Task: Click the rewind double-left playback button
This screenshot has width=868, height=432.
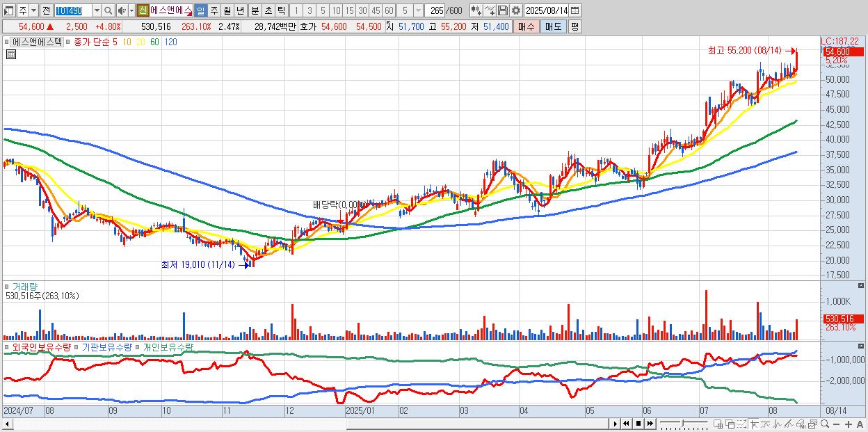Action: [626, 424]
